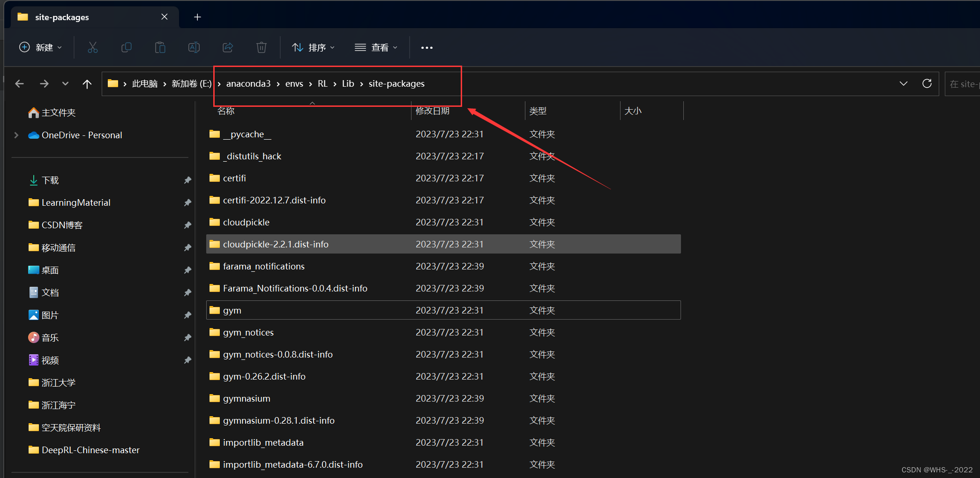Click chevron after anaconda3 in breadcrumb
This screenshot has height=478, width=980.
click(x=278, y=84)
